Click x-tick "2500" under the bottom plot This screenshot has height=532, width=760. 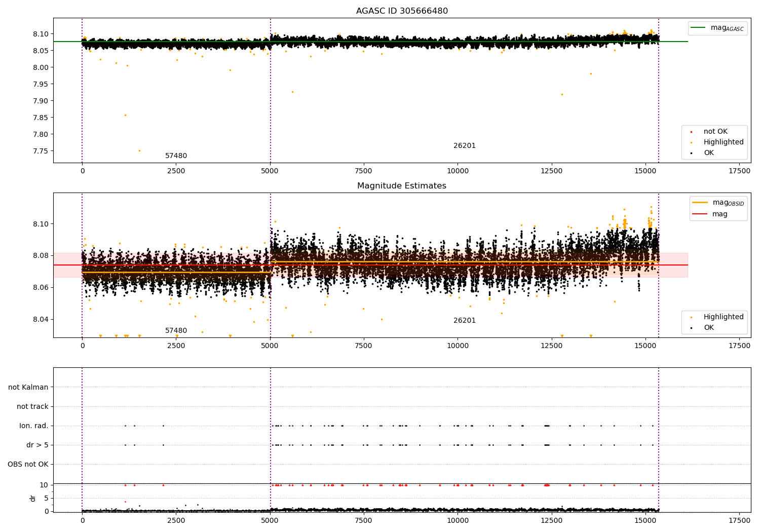point(176,520)
